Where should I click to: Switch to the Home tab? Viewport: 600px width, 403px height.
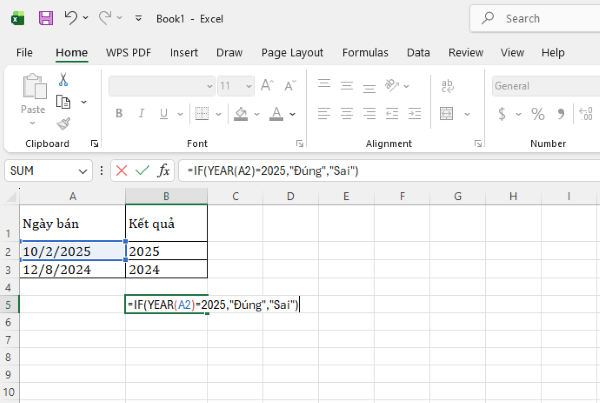coord(72,52)
